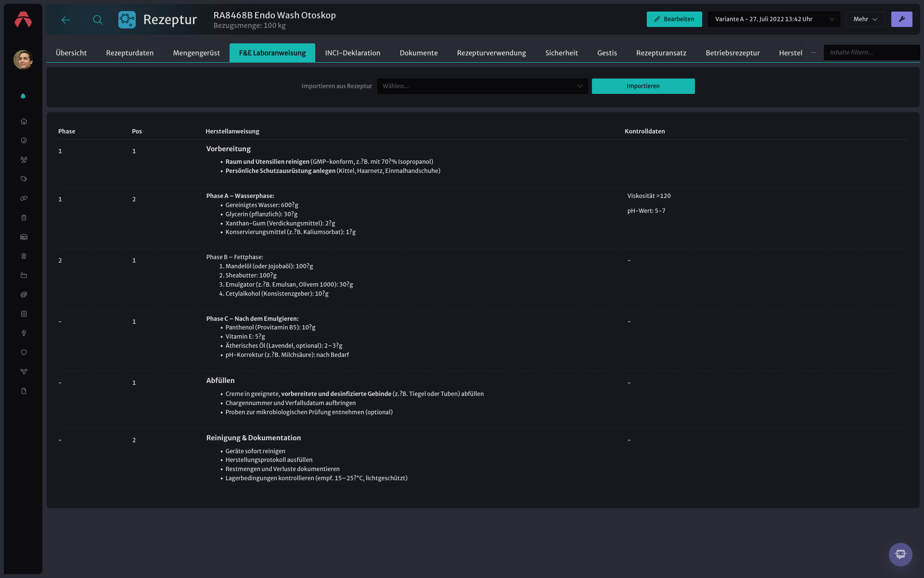924x578 pixels.
Task: Click the Rezeptur module icon
Action: (127, 20)
